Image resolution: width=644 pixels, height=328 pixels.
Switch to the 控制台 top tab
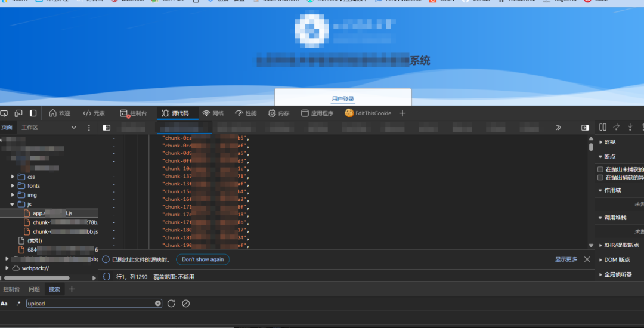133,113
